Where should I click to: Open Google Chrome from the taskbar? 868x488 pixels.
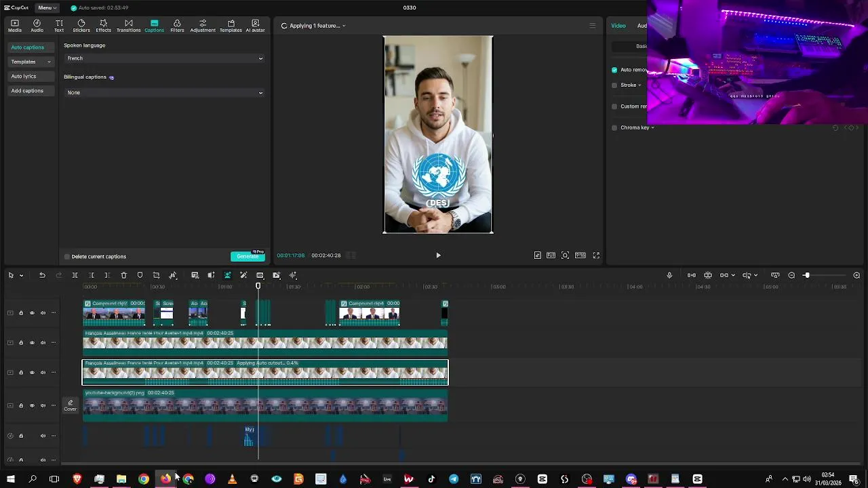144,479
